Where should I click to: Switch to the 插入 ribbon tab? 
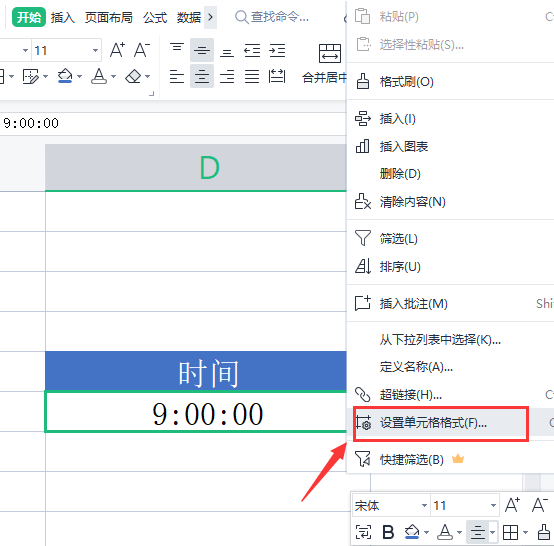coord(63,17)
